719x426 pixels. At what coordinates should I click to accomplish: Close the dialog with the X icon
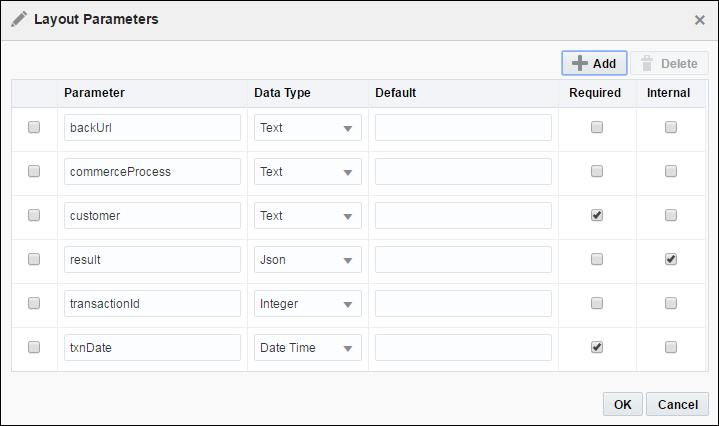click(700, 20)
